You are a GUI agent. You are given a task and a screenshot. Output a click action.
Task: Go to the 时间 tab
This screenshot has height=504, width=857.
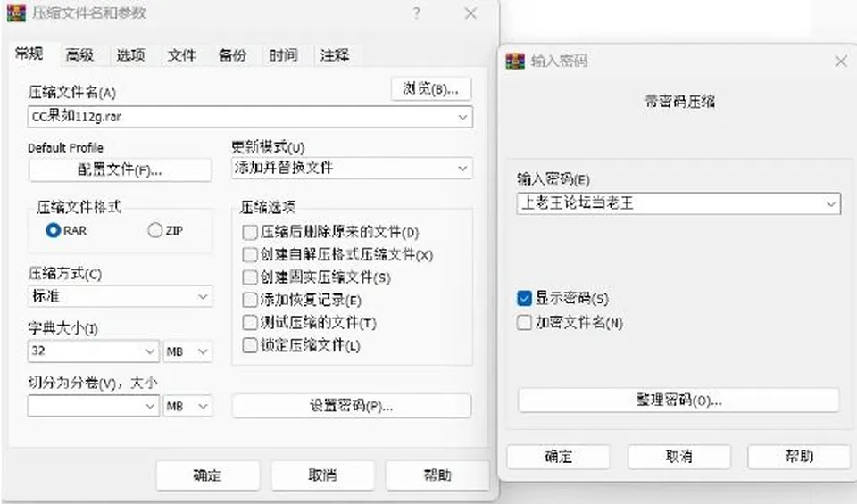click(x=283, y=55)
